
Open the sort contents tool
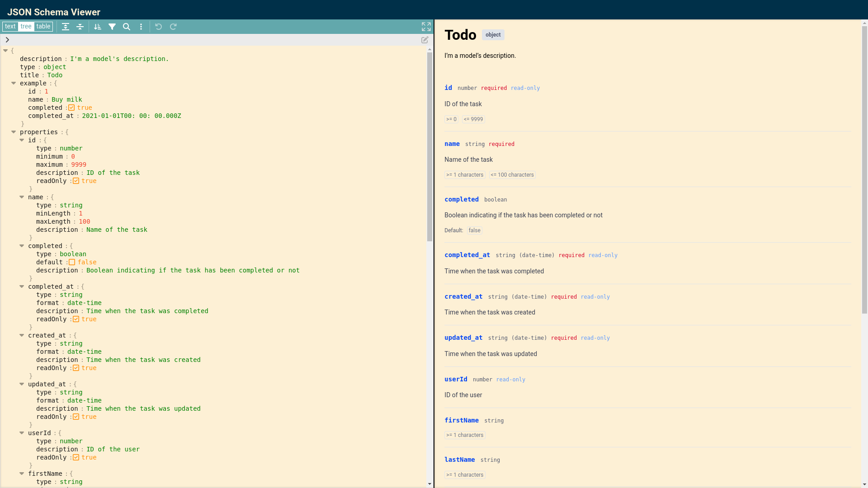point(98,27)
